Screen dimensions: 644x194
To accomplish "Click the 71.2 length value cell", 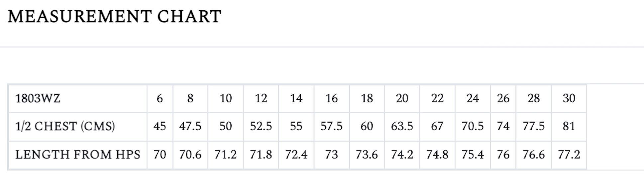I will (226, 155).
